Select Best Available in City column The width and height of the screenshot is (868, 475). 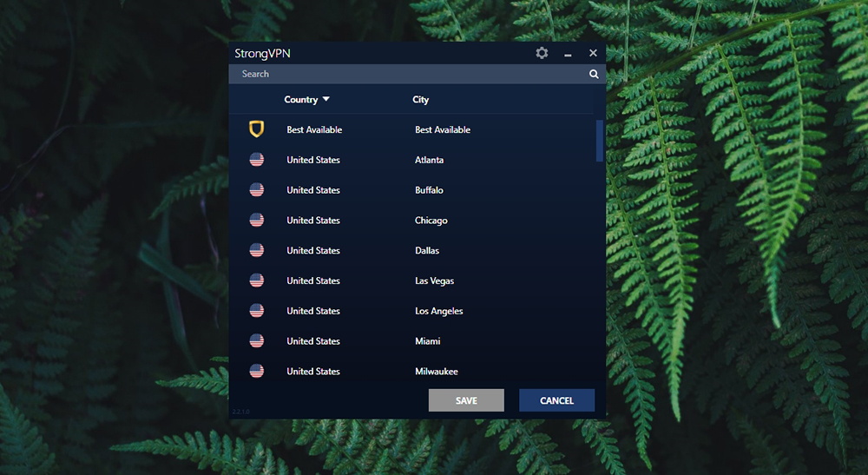click(443, 129)
